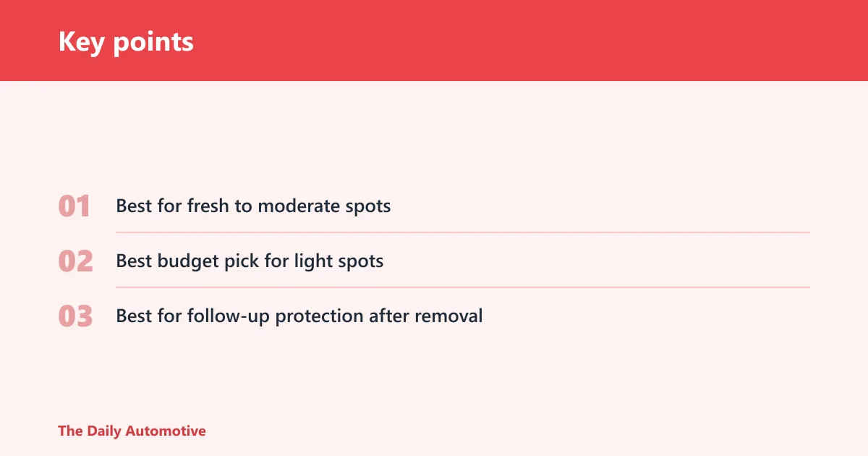The width and height of the screenshot is (868, 456).
Task: Select the red header banner background
Action: pos(434,41)
